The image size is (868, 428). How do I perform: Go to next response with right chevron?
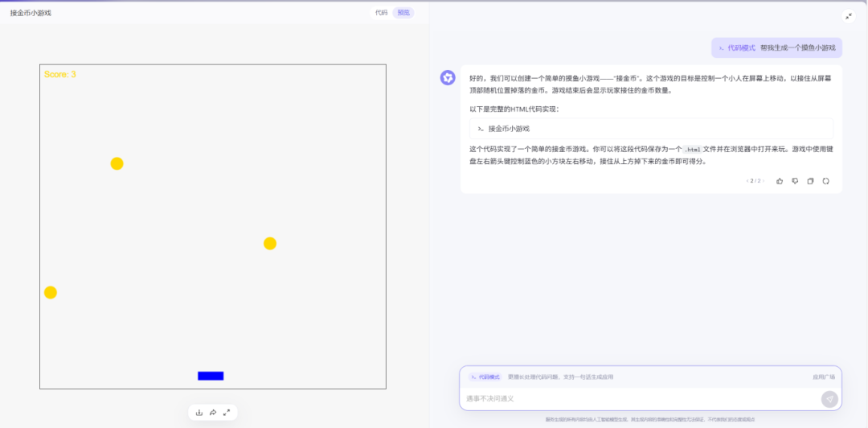pos(764,181)
